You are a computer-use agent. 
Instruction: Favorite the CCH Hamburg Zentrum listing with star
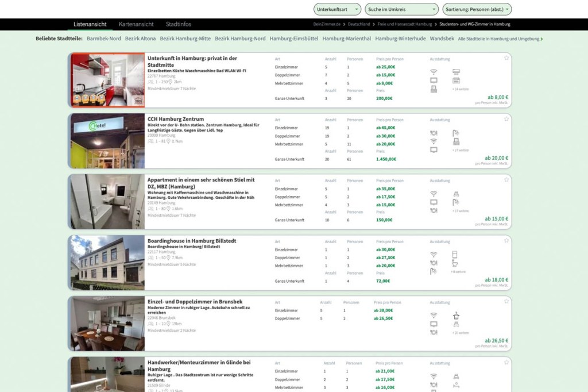coord(506,118)
